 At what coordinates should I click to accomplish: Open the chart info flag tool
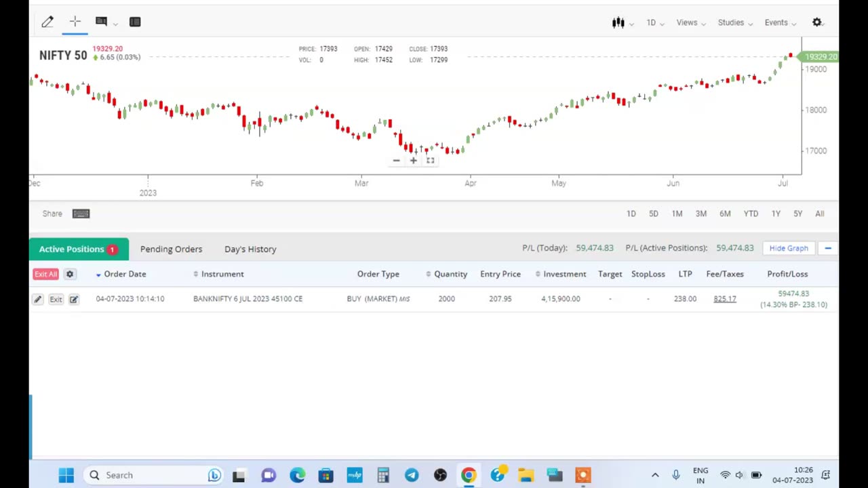(x=101, y=22)
